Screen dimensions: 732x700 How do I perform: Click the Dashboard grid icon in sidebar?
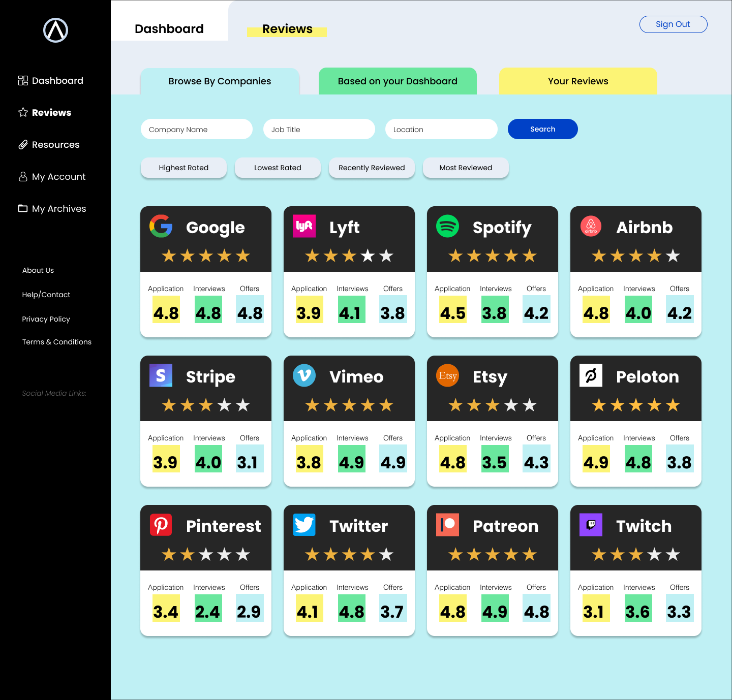pos(23,81)
